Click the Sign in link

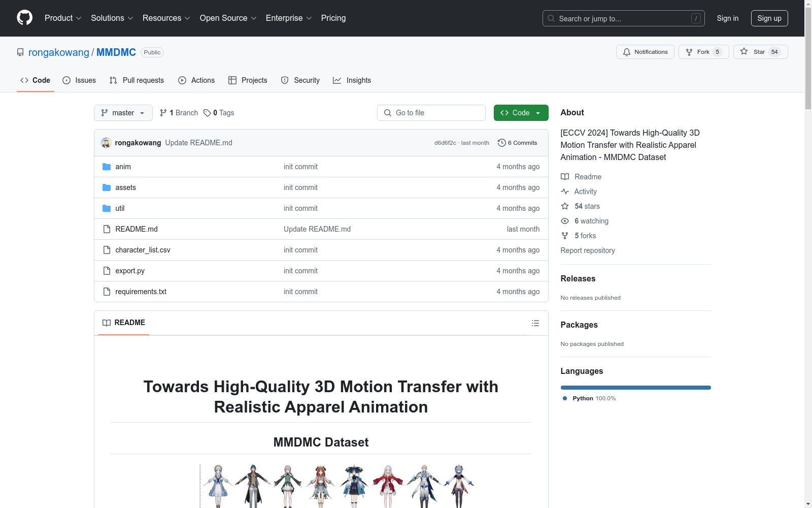pos(728,18)
